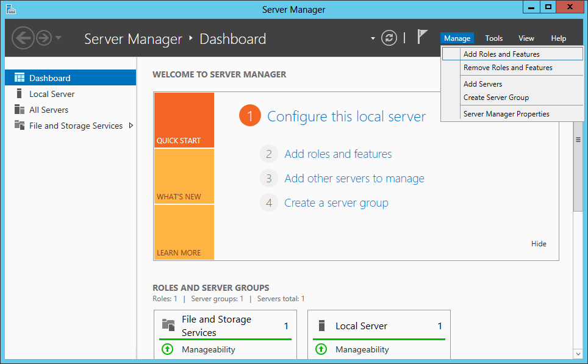588x364 pixels.
Task: Click the orange step 1 circle
Action: [x=249, y=115]
